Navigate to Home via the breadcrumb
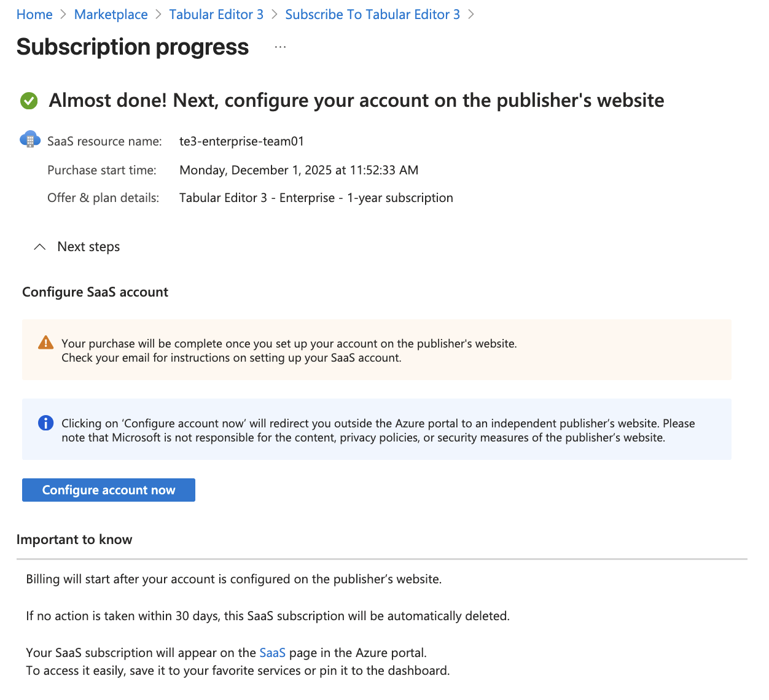The height and width of the screenshot is (700, 769). click(x=34, y=14)
